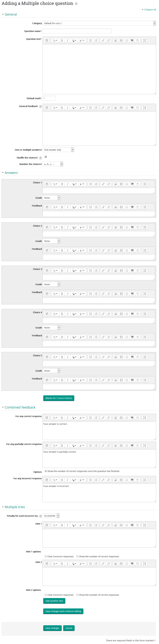Insert image in Question text editor
The width and height of the screenshot is (159, 644).
tap(116, 40)
